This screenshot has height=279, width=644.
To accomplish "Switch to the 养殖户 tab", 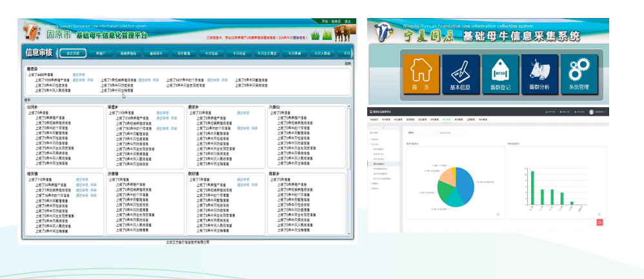I will (x=99, y=54).
